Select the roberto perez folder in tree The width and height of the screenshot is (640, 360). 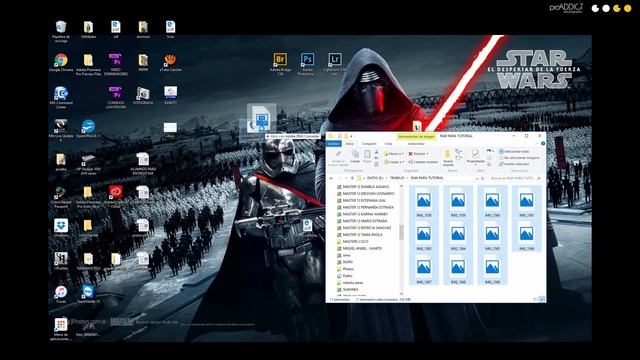353,282
